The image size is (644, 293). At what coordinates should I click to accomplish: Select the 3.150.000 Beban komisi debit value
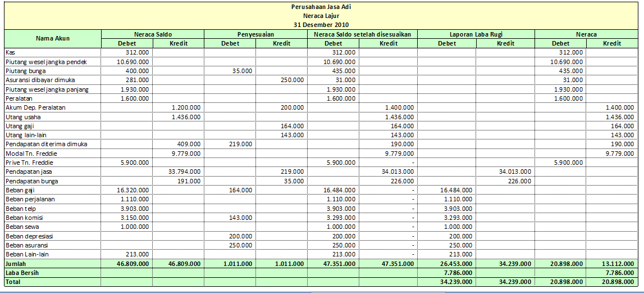(134, 218)
